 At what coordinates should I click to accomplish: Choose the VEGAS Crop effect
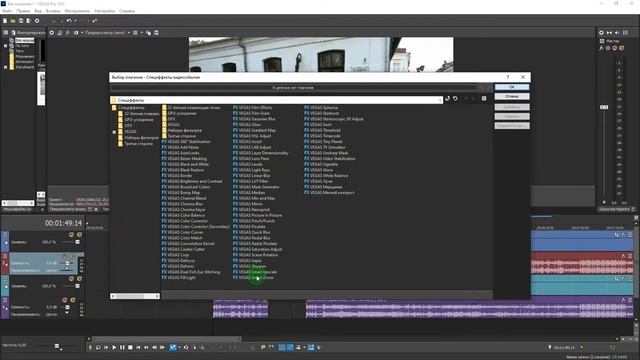click(176, 255)
